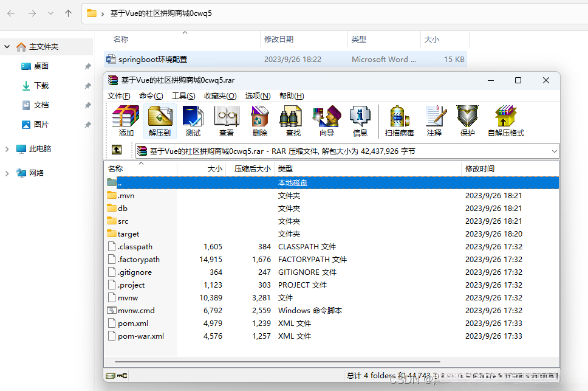Expand the This PC (此电脑) node

pyautogui.click(x=7, y=149)
